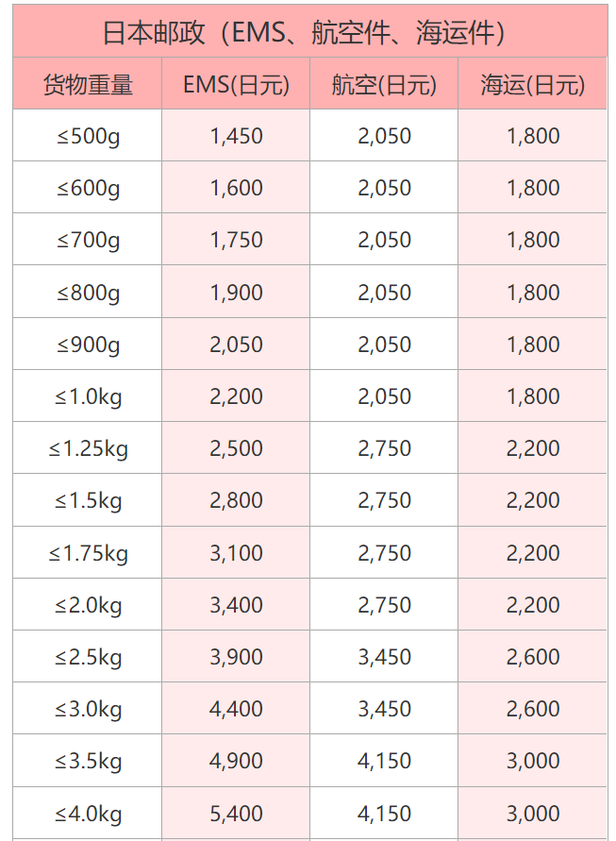
Task: Click the 航空(日元) column header
Action: tap(384, 85)
